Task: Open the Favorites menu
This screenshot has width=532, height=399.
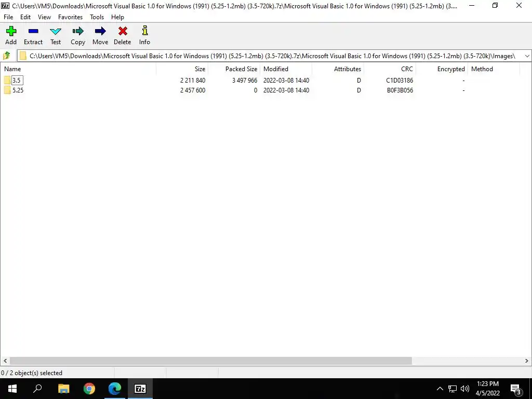Action: (x=70, y=17)
